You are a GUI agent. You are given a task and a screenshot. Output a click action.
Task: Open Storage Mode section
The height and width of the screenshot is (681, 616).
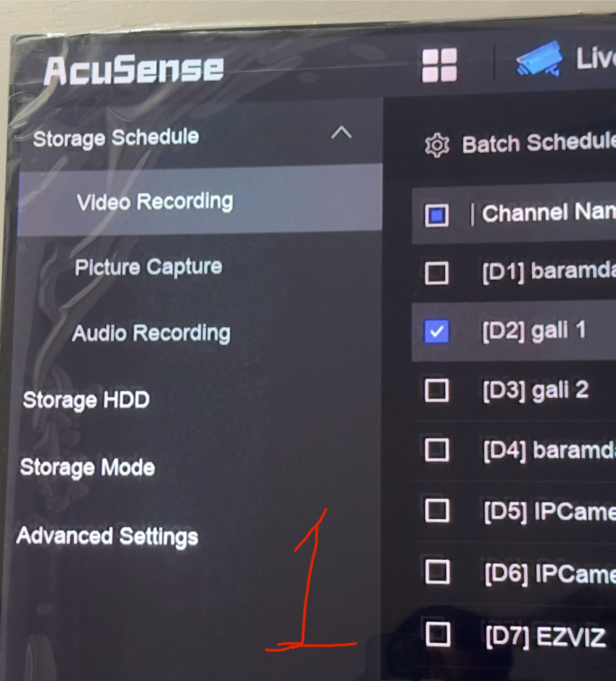(88, 467)
